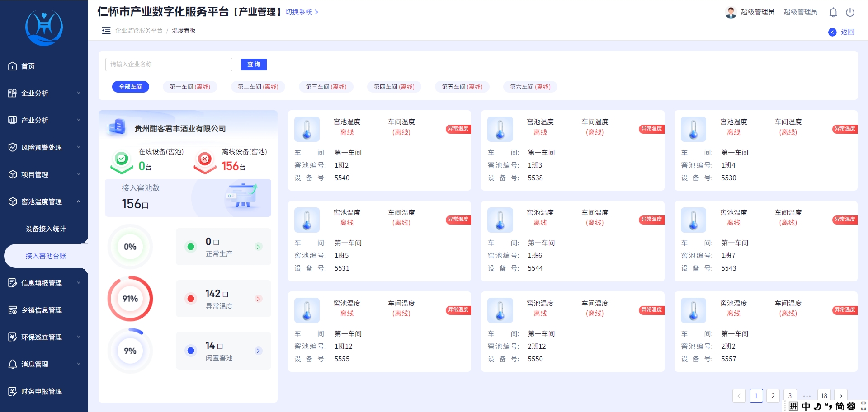Expand the 信息填报管理 menu chevron

click(x=79, y=283)
